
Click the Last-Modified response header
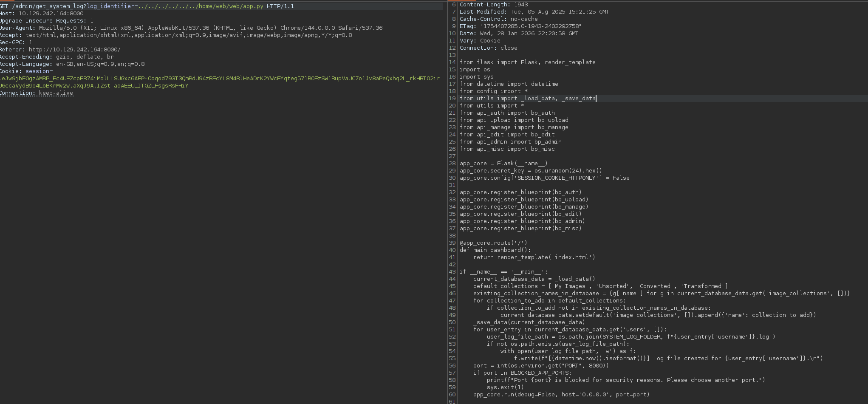tap(534, 12)
